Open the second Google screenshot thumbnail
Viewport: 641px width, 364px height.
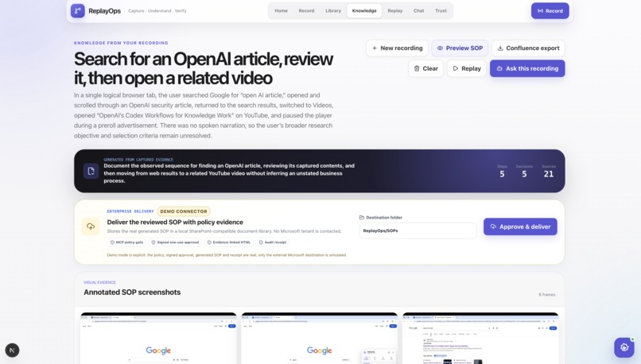(319, 339)
